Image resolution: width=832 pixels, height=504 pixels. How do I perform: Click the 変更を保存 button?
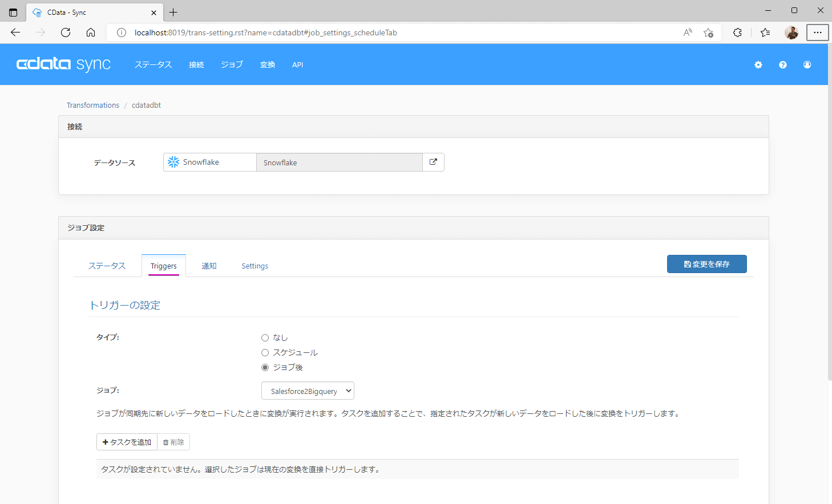coord(706,264)
